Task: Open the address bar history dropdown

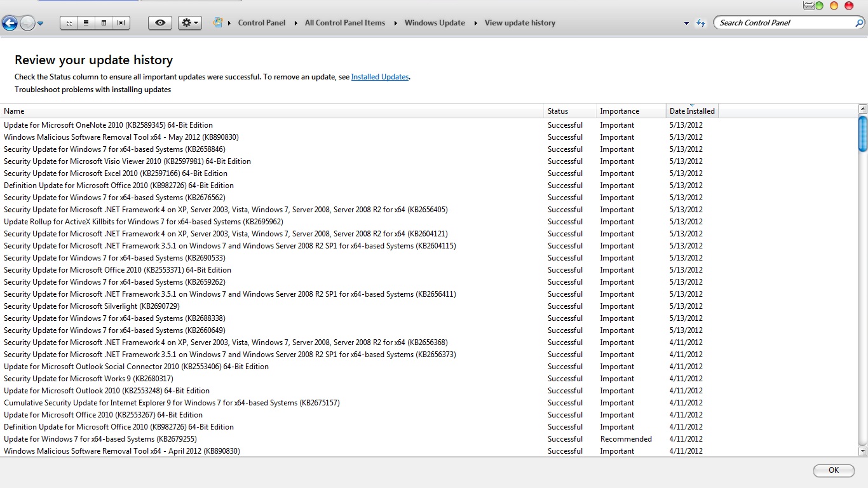Action: [686, 24]
